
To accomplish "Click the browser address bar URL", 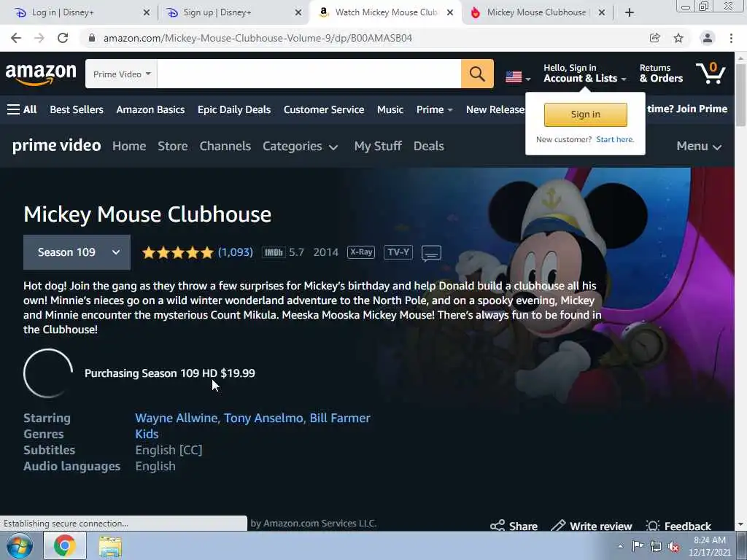I will pos(258,38).
